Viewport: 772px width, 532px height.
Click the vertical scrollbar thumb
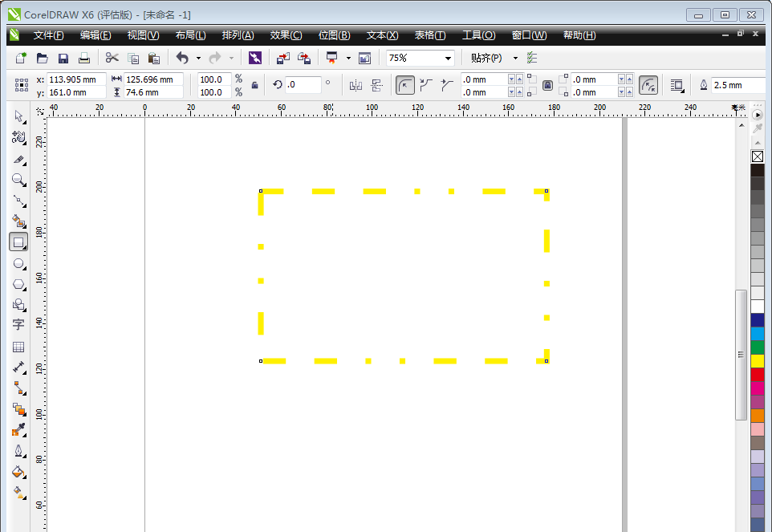pos(741,355)
